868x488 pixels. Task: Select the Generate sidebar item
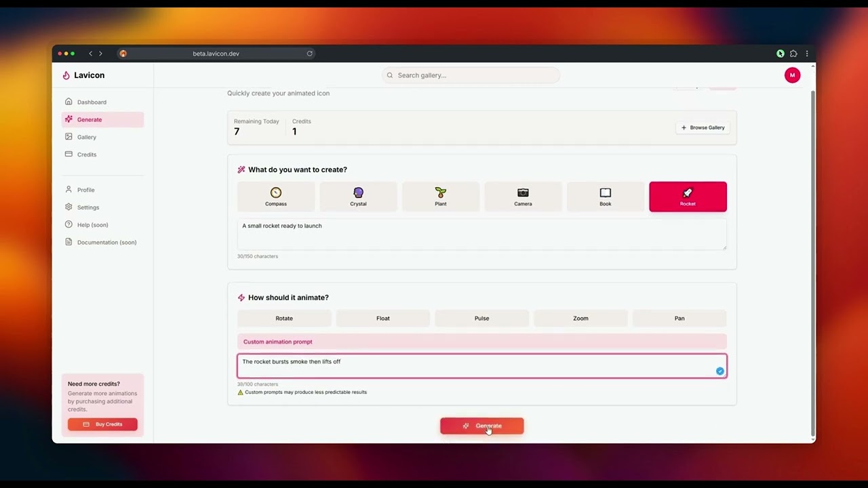point(102,120)
